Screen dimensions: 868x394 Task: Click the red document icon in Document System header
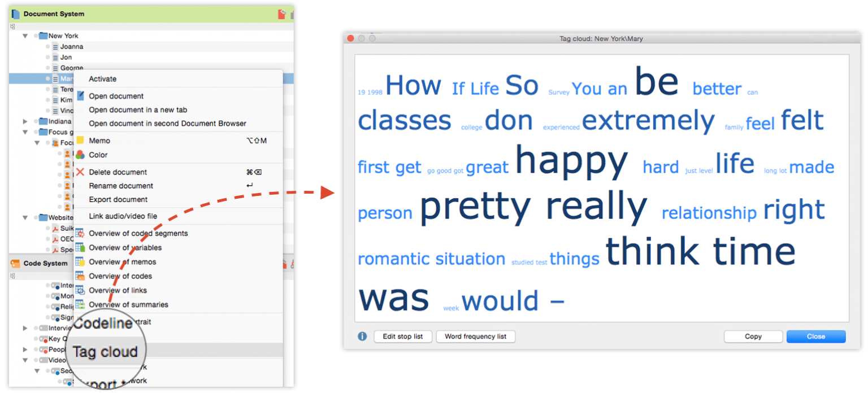[x=281, y=14]
